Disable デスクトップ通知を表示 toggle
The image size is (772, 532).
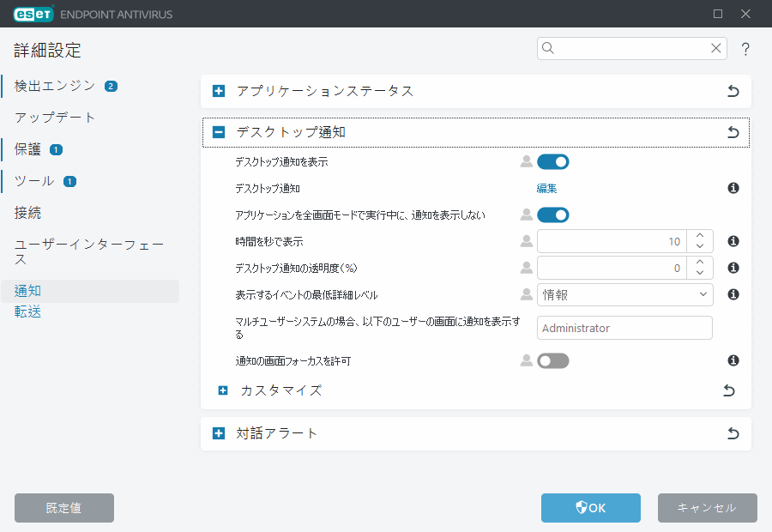[553, 161]
